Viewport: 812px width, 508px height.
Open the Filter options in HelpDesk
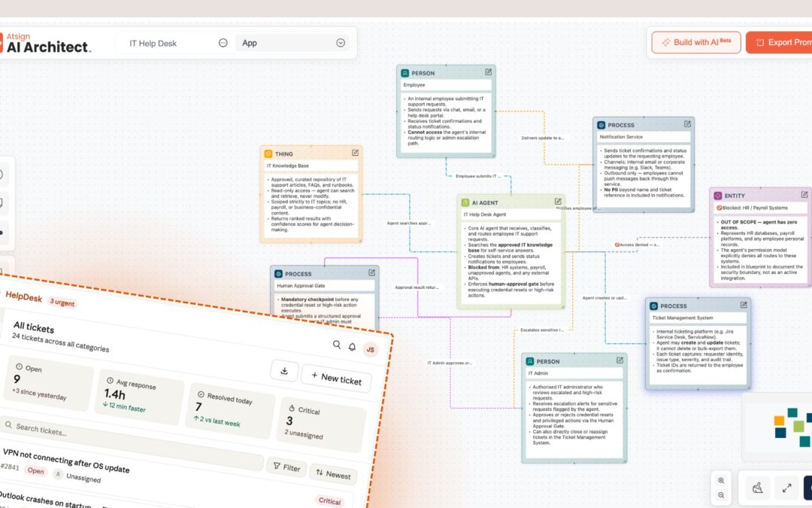point(286,467)
